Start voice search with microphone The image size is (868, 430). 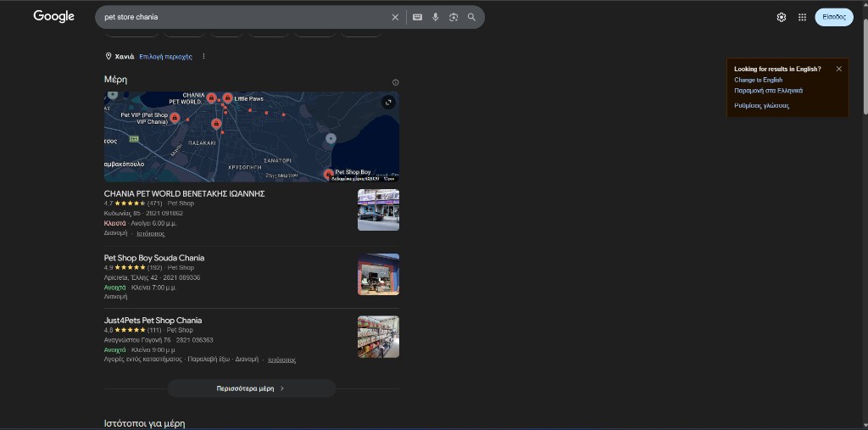click(436, 17)
